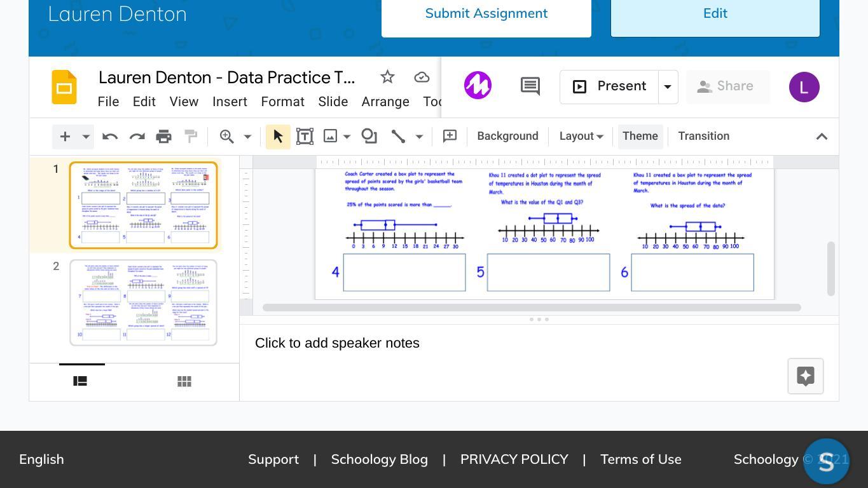868x488 pixels.
Task: Select slide 2 thumbnail
Action: [143, 303]
